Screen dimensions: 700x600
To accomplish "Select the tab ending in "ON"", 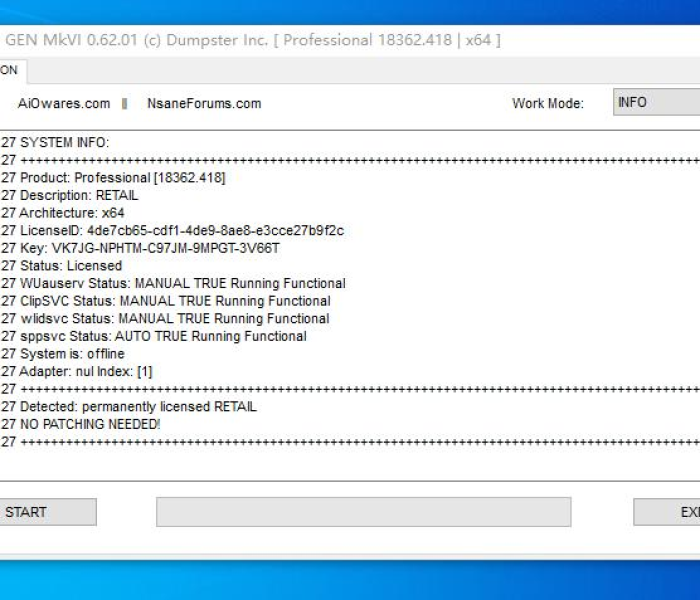I will 12,70.
